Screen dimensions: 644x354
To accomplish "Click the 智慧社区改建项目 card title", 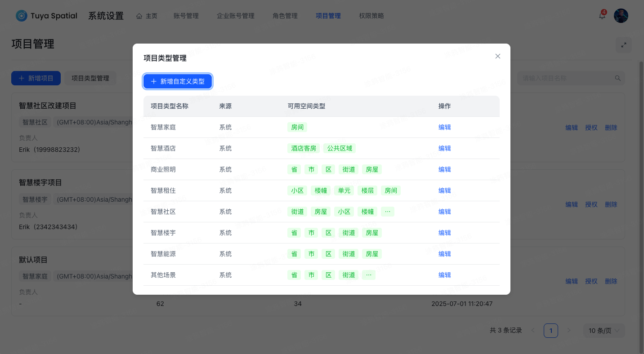I will [48, 106].
